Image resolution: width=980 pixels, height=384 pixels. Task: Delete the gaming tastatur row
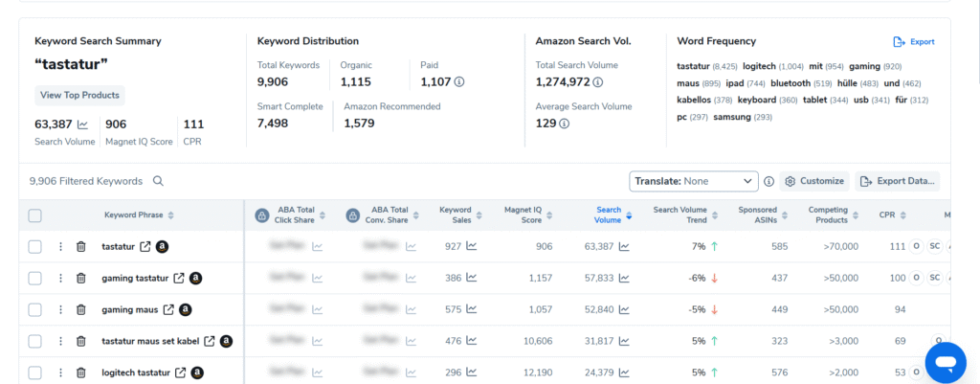[80, 279]
